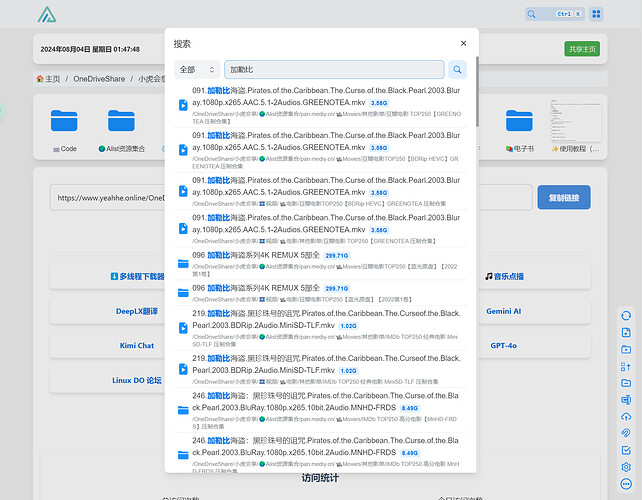Open OneDriveShare in the breadcrumb
This screenshot has height=500, width=642.
(99, 79)
